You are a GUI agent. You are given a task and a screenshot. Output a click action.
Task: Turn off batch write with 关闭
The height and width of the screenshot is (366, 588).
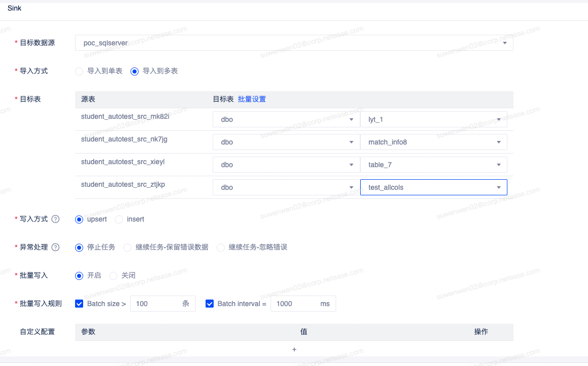click(113, 276)
